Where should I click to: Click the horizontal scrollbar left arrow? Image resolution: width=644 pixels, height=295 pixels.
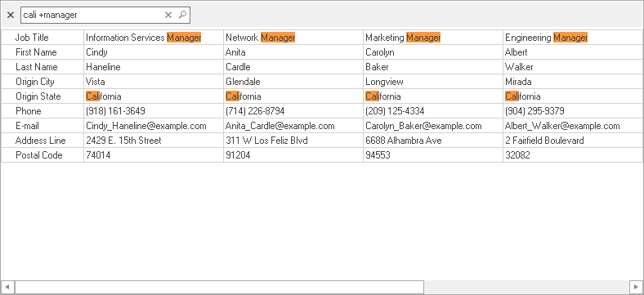pyautogui.click(x=7, y=287)
